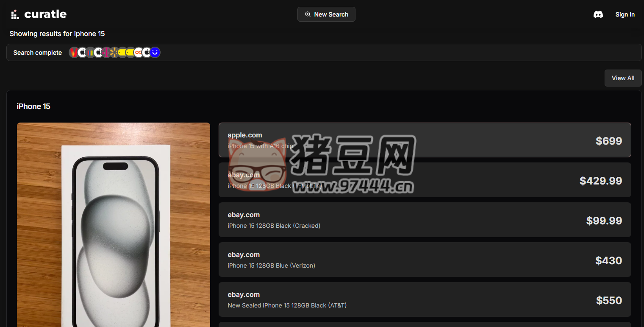Image resolution: width=644 pixels, height=327 pixels.
Task: Start a New Search
Action: tap(326, 14)
